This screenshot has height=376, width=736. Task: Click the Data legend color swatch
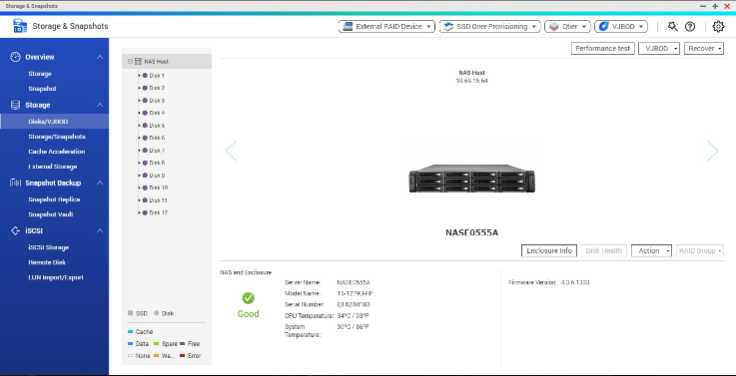point(130,344)
